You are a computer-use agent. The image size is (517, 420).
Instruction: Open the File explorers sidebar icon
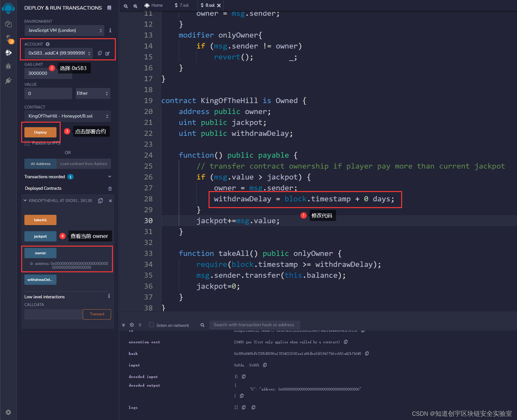coord(8,24)
